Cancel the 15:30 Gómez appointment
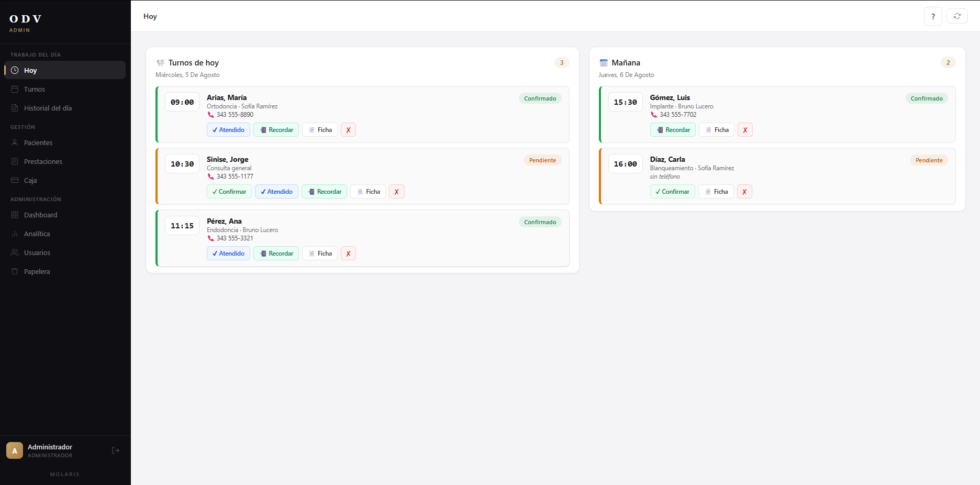 coord(745,130)
